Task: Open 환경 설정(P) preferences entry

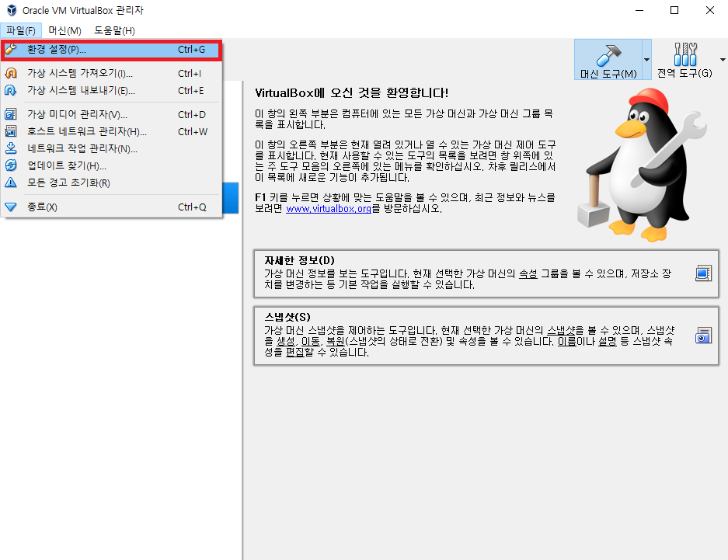Action: pyautogui.click(x=111, y=50)
